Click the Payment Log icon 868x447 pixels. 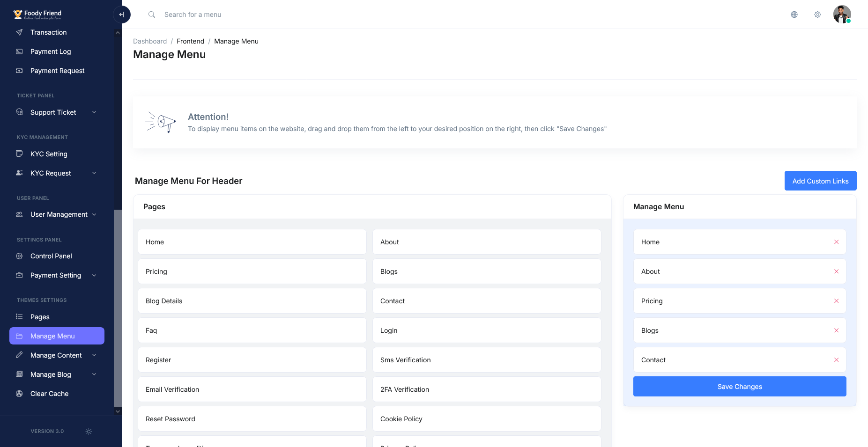pos(19,51)
